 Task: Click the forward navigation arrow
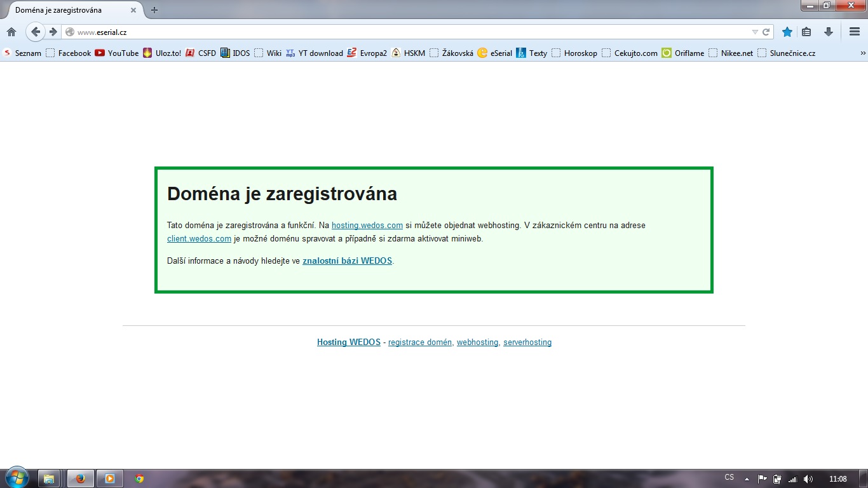[x=53, y=32]
